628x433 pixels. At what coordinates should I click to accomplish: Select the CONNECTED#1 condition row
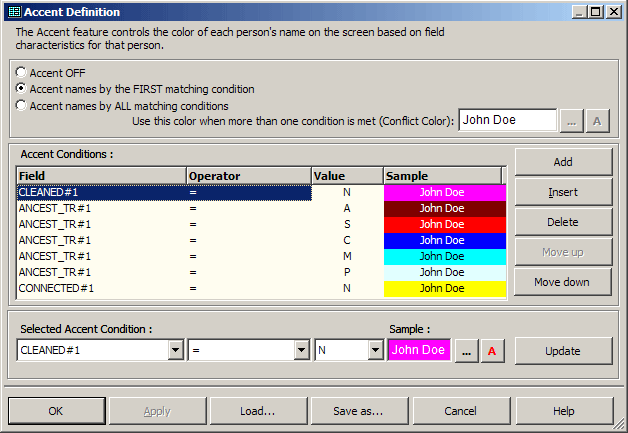tap(100, 288)
